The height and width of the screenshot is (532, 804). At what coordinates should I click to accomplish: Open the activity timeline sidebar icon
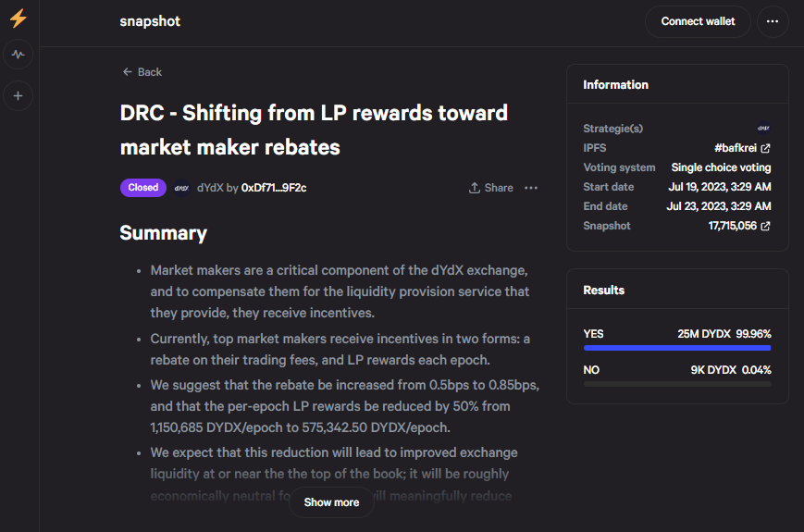click(18, 55)
